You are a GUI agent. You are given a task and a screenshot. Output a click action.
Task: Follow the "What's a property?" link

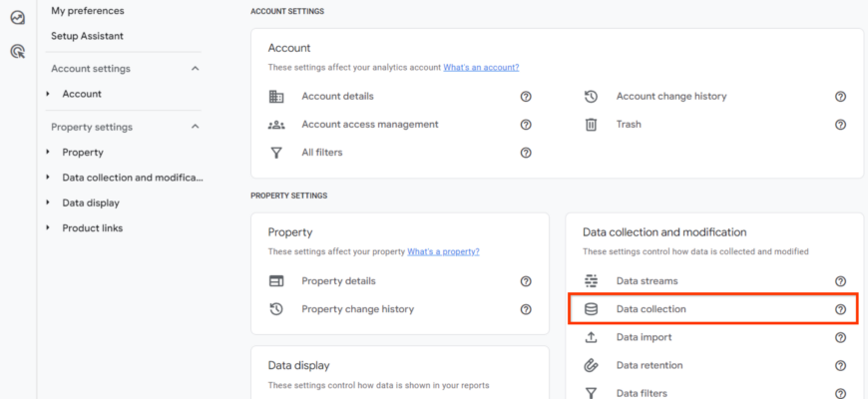(x=443, y=251)
